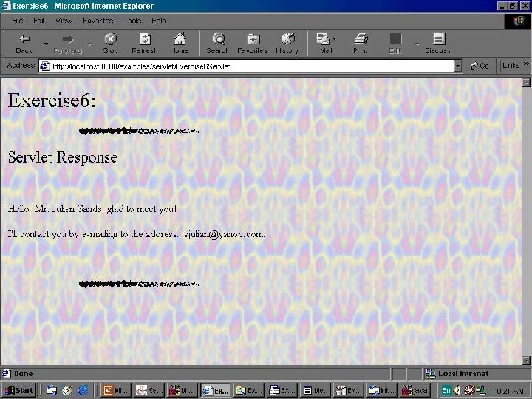Image resolution: width=532 pixels, height=399 pixels.
Task: Click the Go button beside address bar
Action: click(x=480, y=66)
